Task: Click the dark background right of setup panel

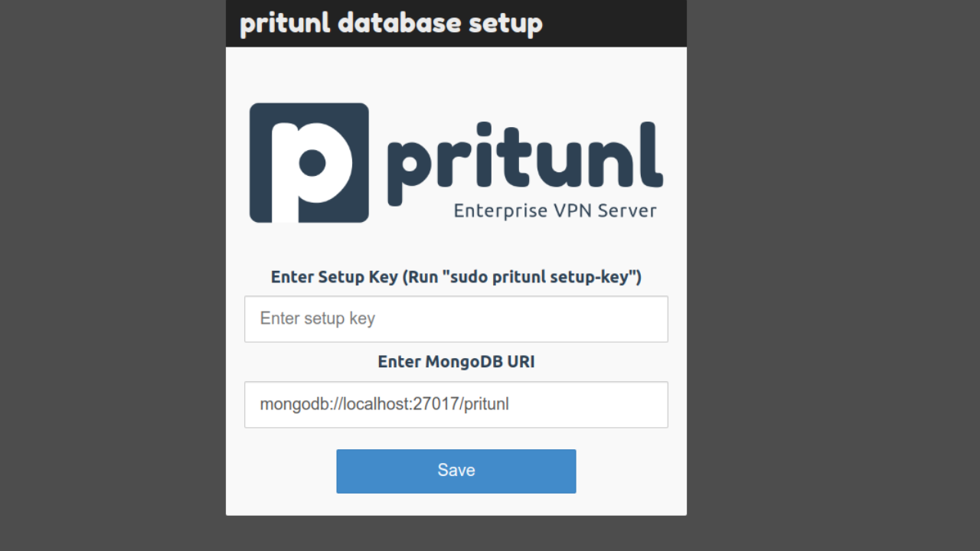Action: 833,275
